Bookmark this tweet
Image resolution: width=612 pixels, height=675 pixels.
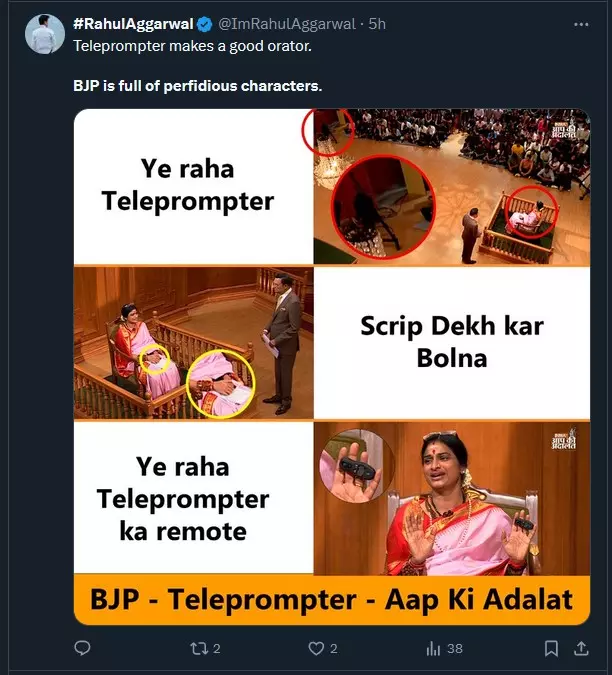551,648
